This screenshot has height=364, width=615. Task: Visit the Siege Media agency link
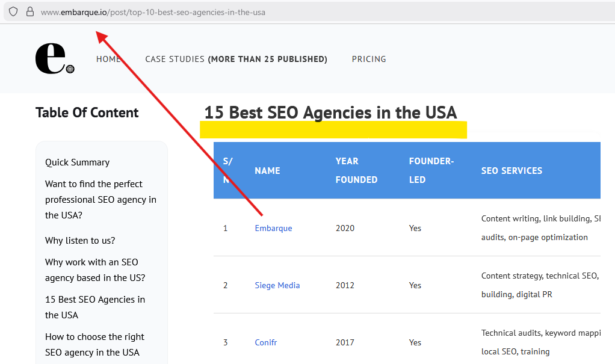[277, 285]
